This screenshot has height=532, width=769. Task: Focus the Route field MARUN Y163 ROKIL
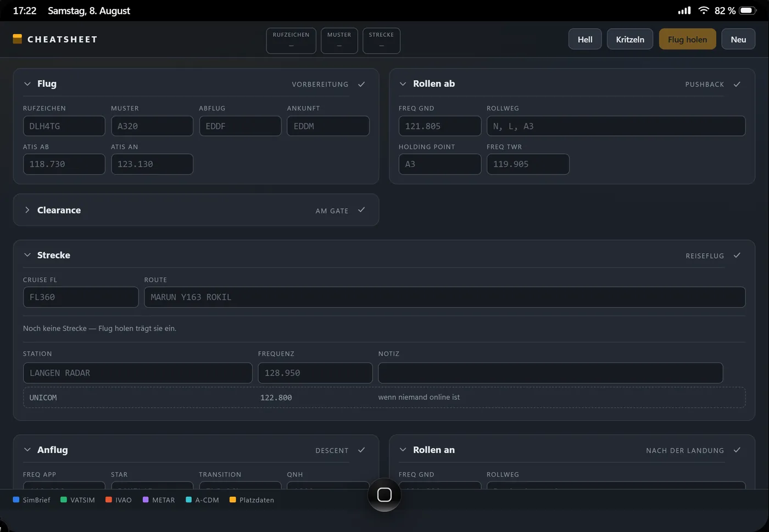click(x=444, y=297)
